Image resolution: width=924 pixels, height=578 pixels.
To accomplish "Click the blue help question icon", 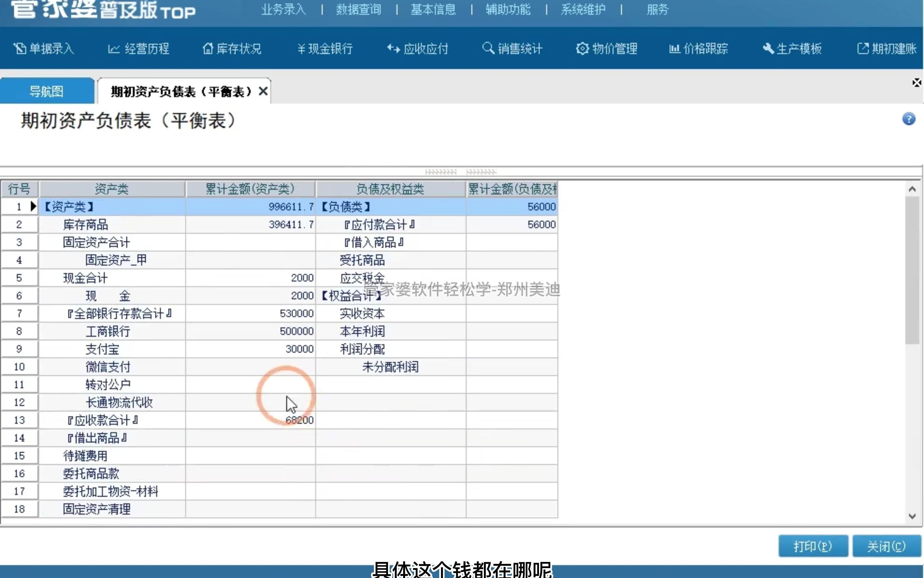I will click(909, 119).
